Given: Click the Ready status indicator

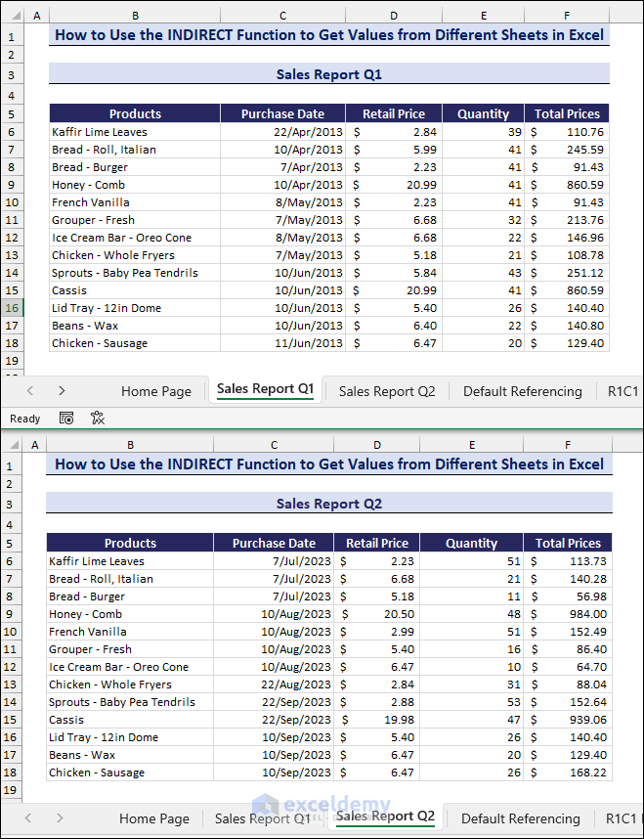Looking at the screenshot, I should click(25, 419).
